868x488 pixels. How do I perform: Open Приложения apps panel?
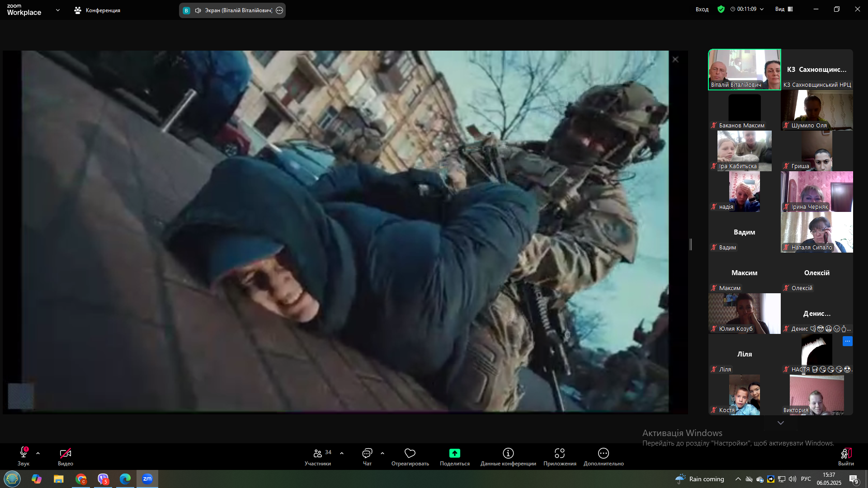pos(560,456)
